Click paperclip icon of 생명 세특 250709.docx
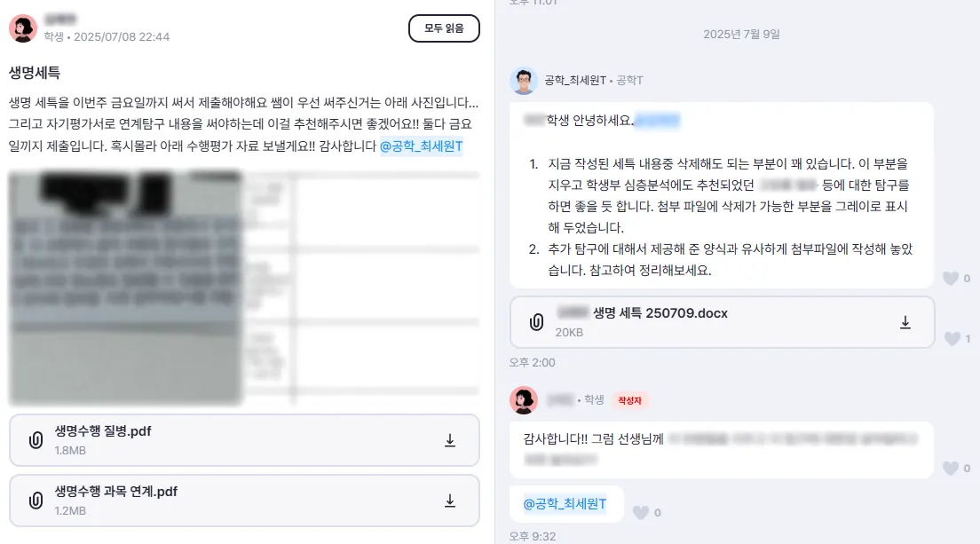The image size is (980, 544). pos(536,322)
